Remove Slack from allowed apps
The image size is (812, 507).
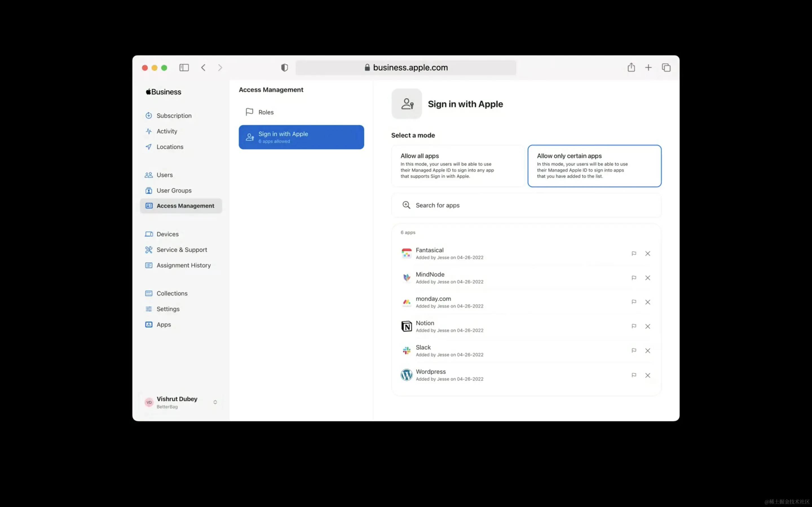coord(648,351)
